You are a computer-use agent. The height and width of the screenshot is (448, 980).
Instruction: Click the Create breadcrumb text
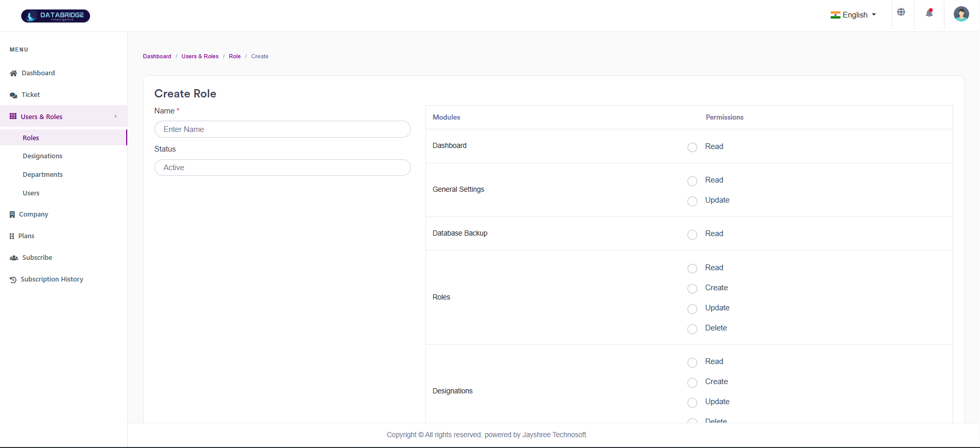[x=260, y=56]
